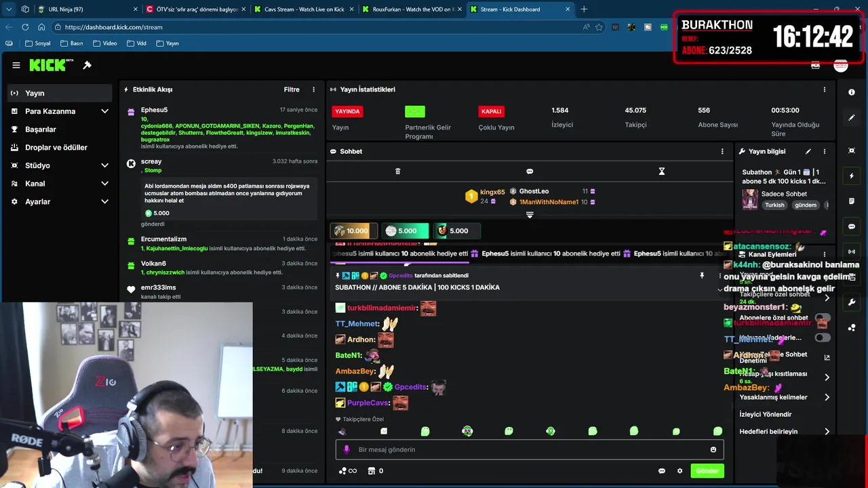Open Takipçilere özel sohbet options arrow

[x=827, y=298]
